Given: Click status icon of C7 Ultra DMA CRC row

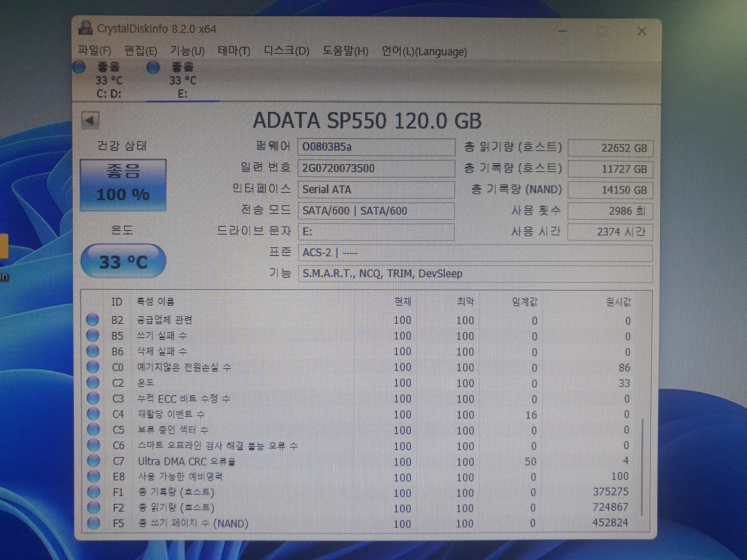Looking at the screenshot, I should tap(94, 461).
